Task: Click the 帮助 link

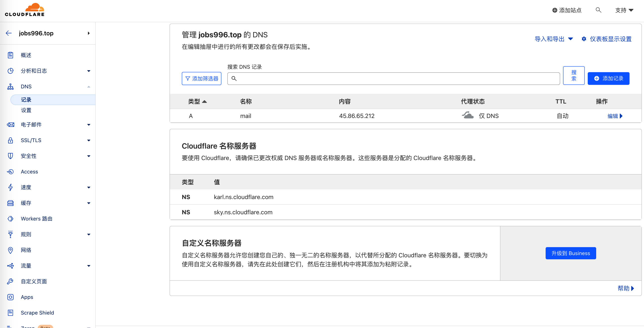Action: point(626,288)
